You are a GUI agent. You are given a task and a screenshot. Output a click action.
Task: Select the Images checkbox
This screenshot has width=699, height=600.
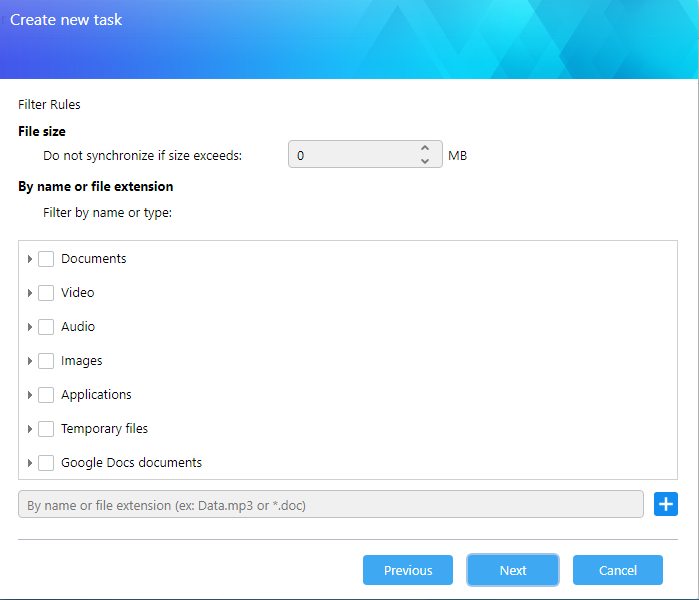tap(46, 361)
